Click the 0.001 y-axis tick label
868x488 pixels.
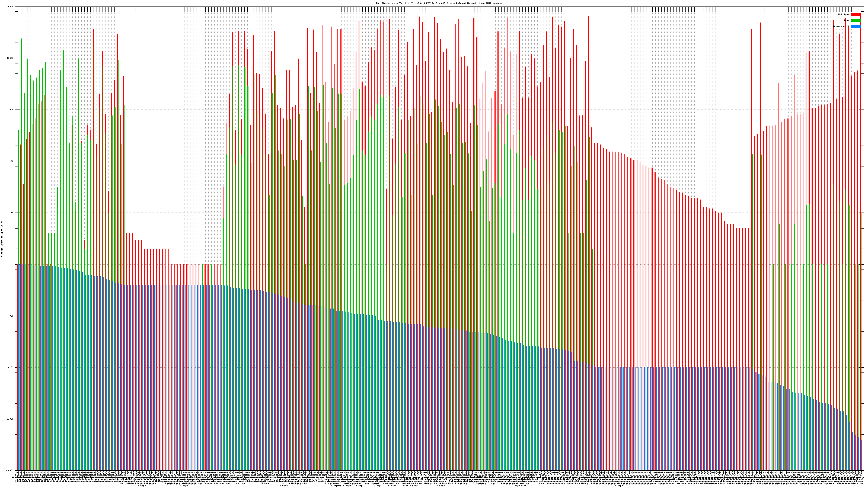(11, 419)
